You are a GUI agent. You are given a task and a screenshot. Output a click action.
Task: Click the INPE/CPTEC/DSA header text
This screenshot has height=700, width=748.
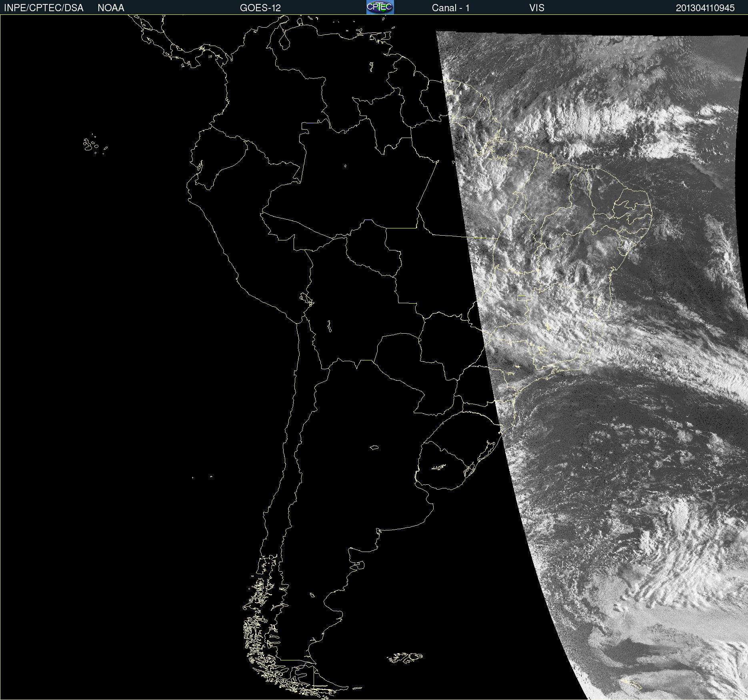coord(44,8)
